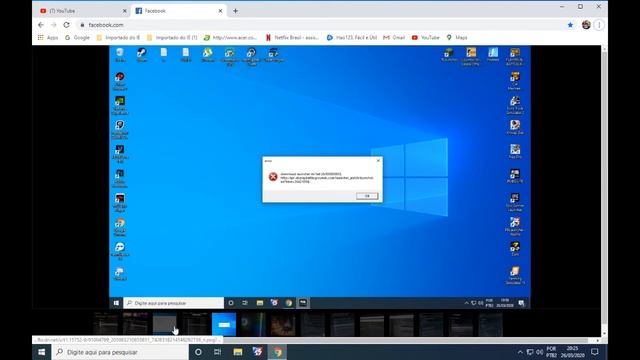View site info via the padlock icon
Image resolution: width=640 pixels, height=360 pixels.
coord(82,25)
